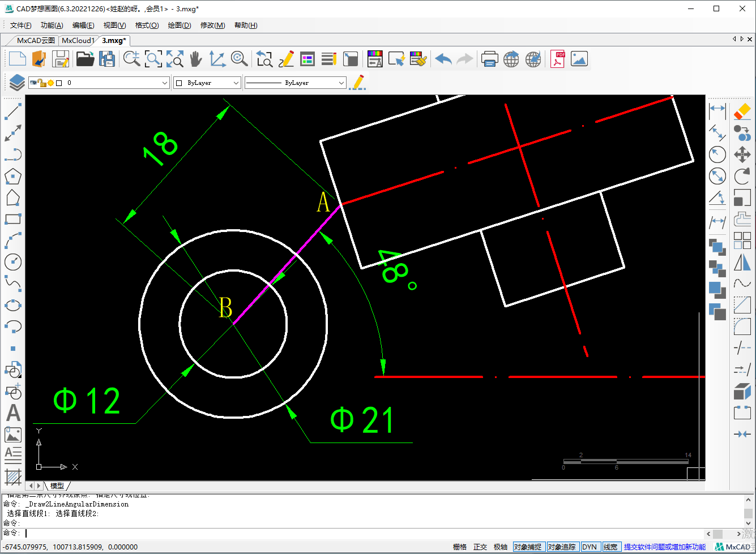This screenshot has height=554, width=756.
Task: Open the ByLayer linetype dropdown
Action: click(295, 83)
